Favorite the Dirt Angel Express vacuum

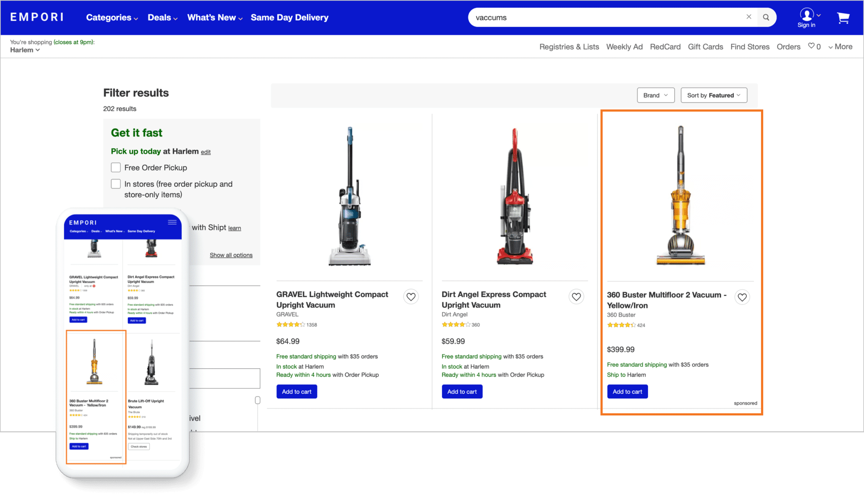point(576,297)
